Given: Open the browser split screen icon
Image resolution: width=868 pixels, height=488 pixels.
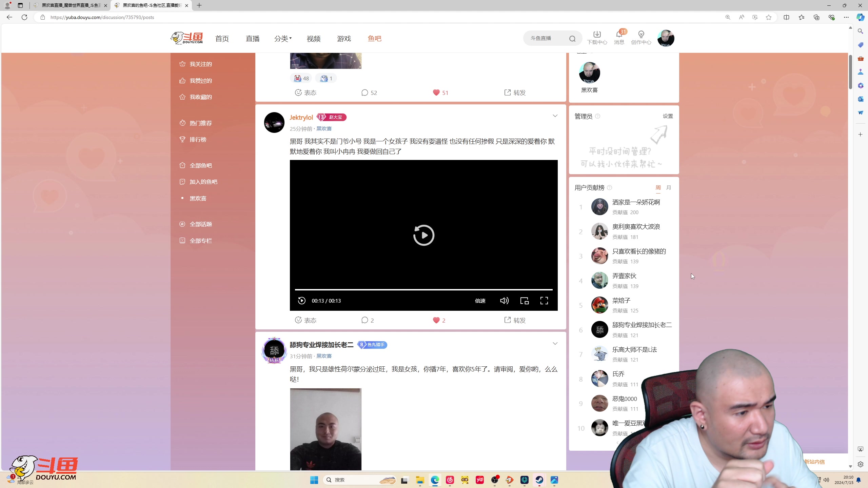Looking at the screenshot, I should pyautogui.click(x=786, y=17).
